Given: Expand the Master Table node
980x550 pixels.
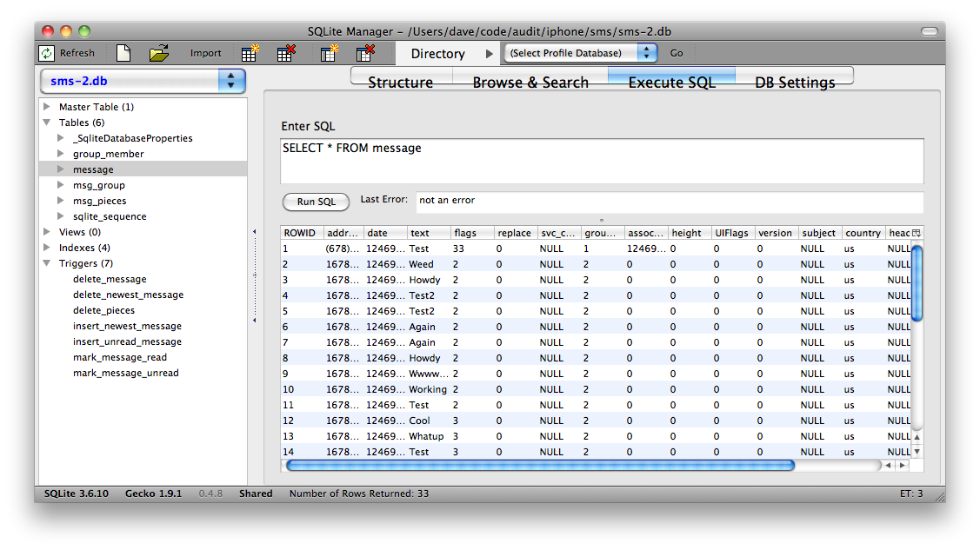Looking at the screenshot, I should [47, 107].
